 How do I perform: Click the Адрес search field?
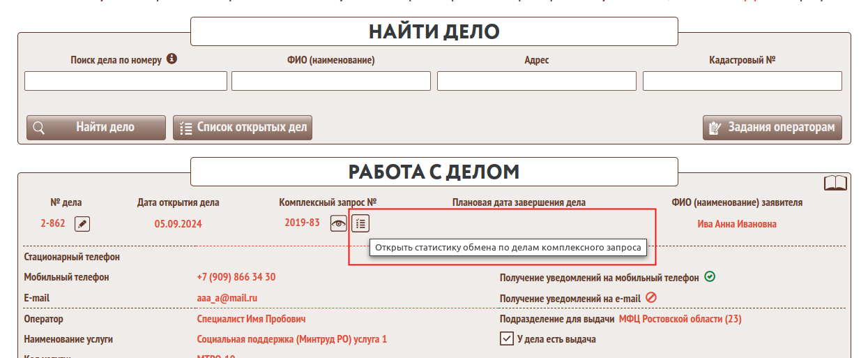[536, 81]
